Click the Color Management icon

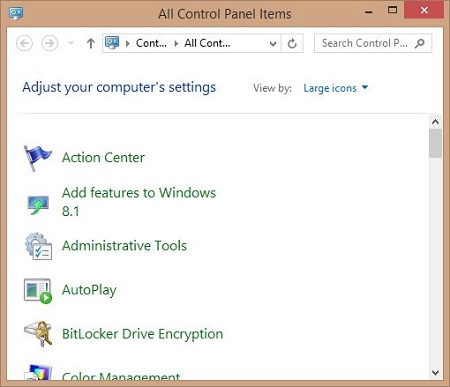[39, 372]
